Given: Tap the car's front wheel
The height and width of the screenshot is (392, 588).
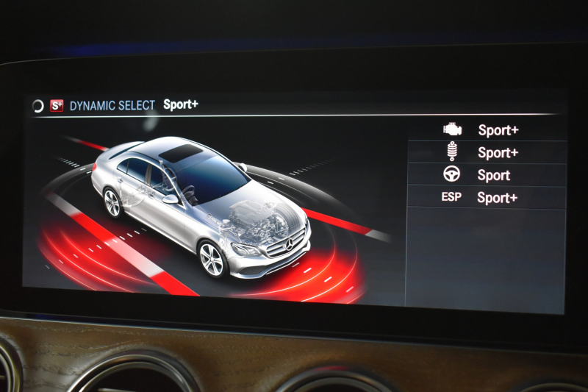Looking at the screenshot, I should (x=211, y=259).
